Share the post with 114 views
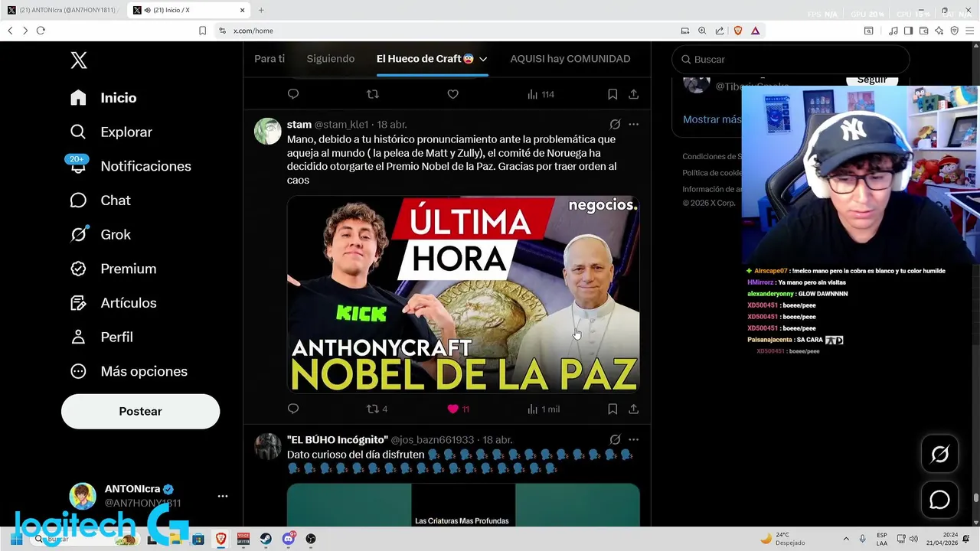The width and height of the screenshot is (980, 551). 634,94
